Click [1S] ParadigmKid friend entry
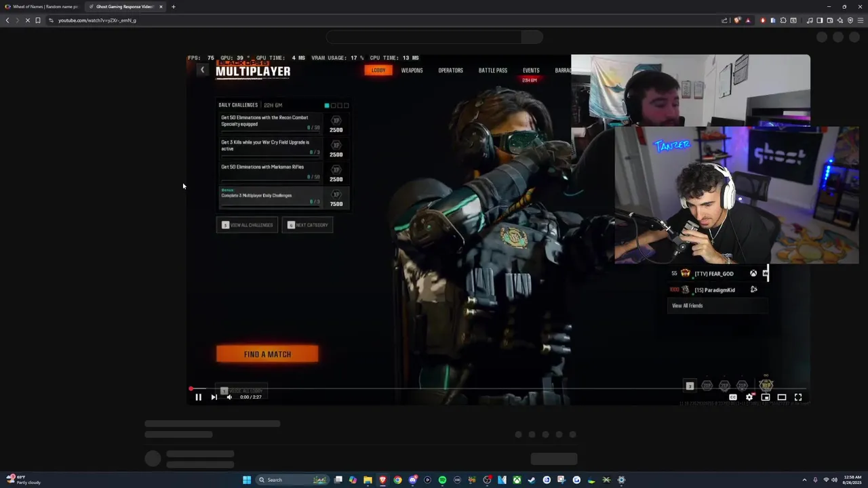This screenshot has height=488, width=868. 719,289
